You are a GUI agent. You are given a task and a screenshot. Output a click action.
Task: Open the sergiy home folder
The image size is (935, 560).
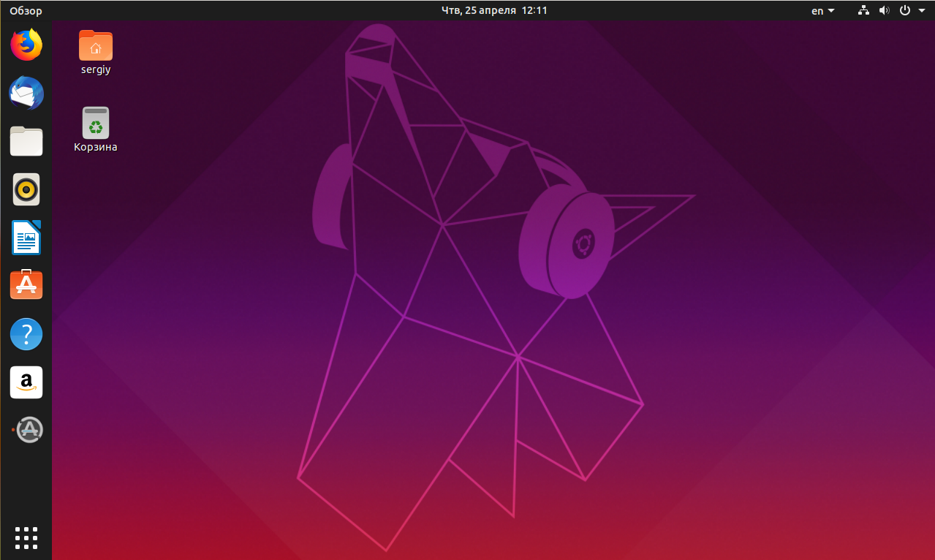(x=96, y=45)
